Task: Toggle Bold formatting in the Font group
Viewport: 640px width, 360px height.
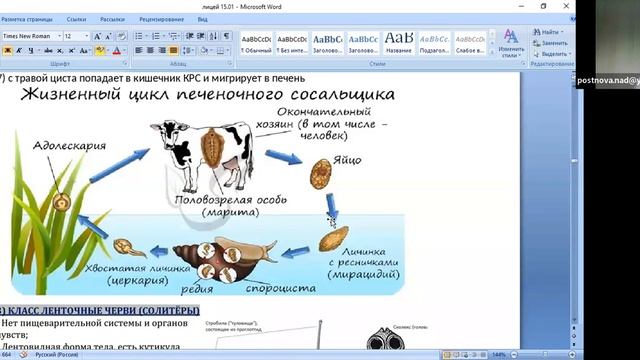Action: click(7, 51)
